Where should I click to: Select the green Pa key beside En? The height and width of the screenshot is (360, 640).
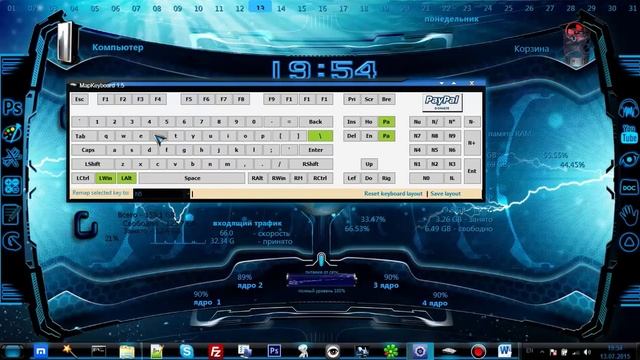[x=386, y=136]
